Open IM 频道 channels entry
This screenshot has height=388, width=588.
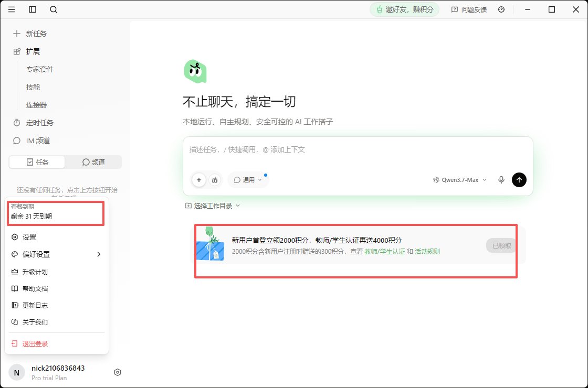pos(32,141)
